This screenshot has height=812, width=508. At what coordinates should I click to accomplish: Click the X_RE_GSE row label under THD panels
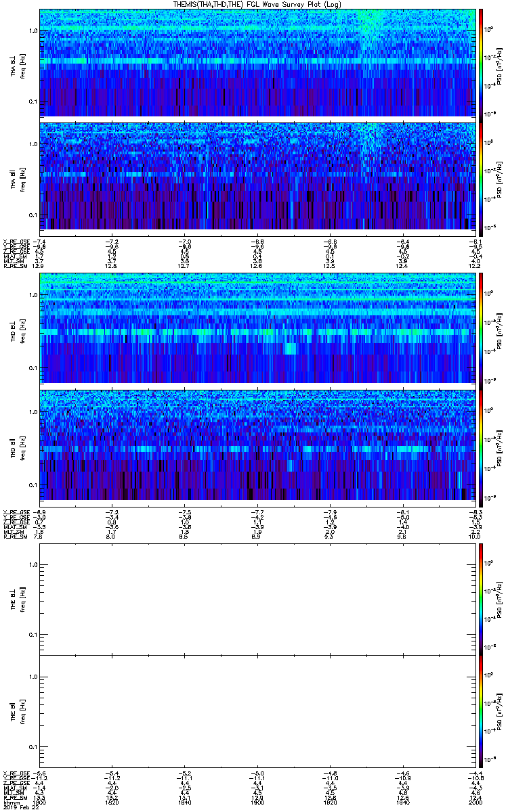click(x=15, y=512)
